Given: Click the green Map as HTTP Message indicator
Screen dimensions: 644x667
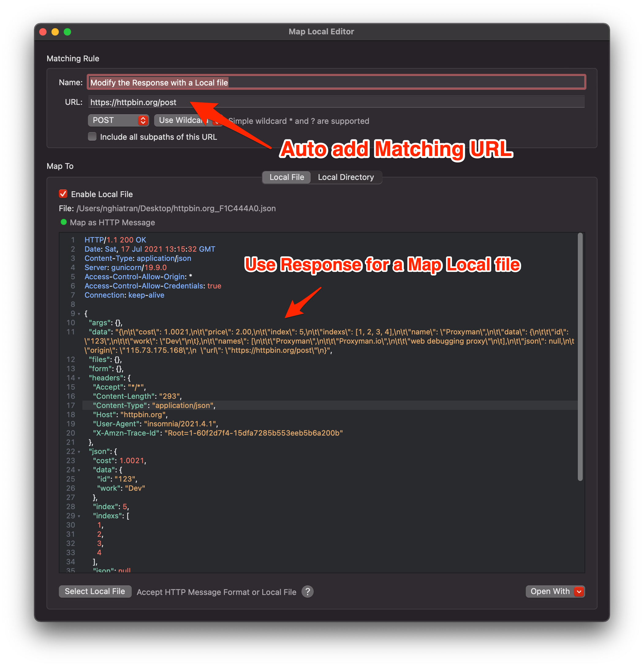Looking at the screenshot, I should [63, 222].
